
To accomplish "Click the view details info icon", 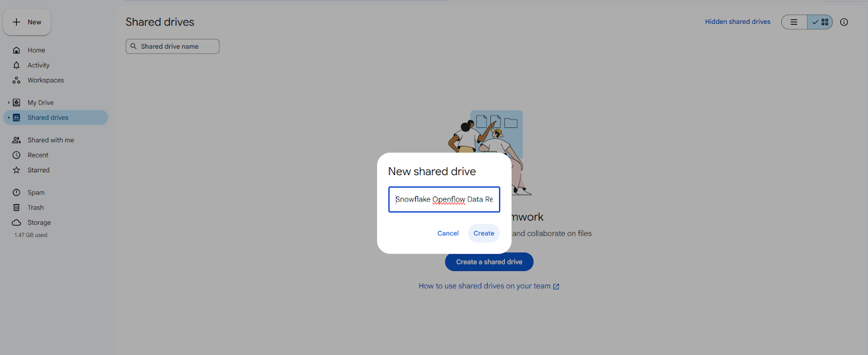I will coord(844,22).
